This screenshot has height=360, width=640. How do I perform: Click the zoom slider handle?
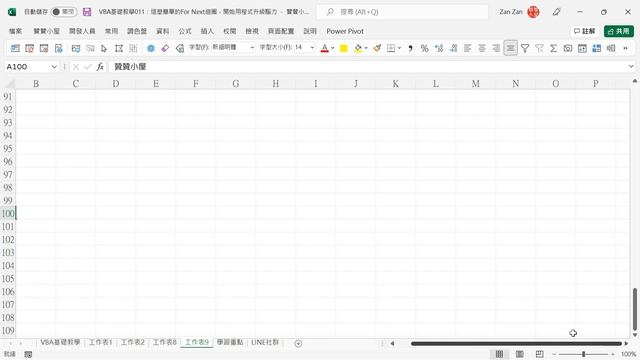click(584, 354)
